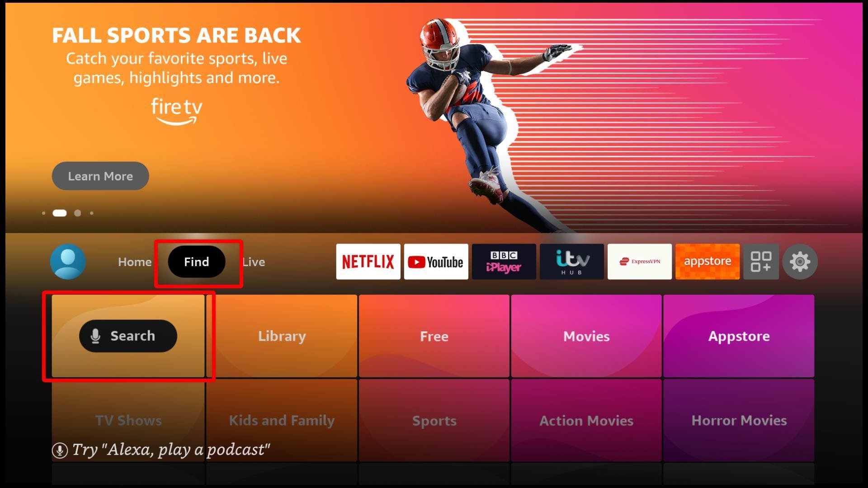
Task: Open Netflix app
Action: click(x=367, y=261)
